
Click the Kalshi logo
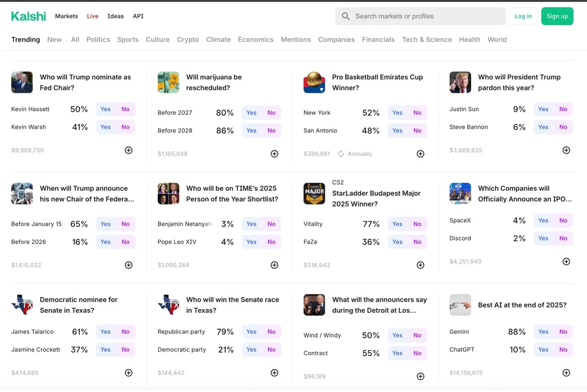28,16
